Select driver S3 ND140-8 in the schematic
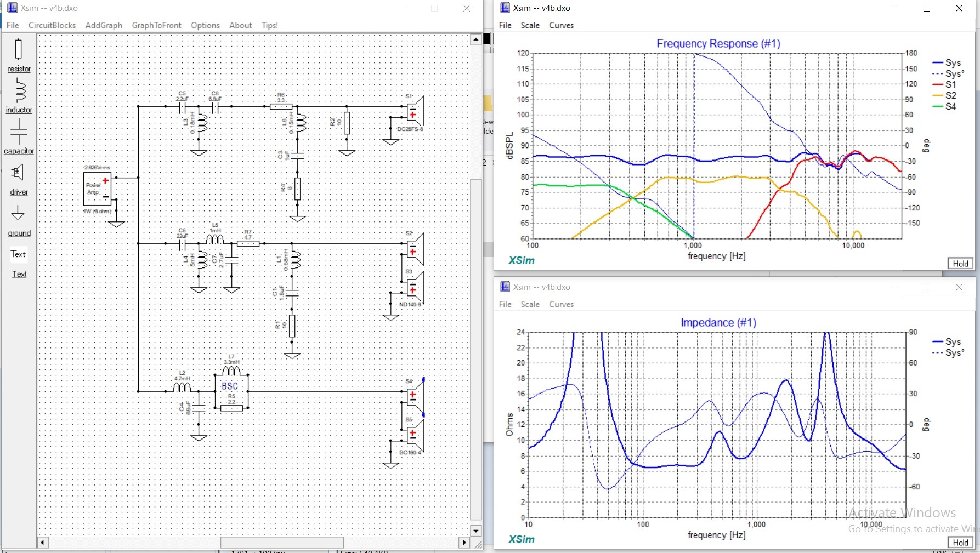Screen dimensions: 980x553 415,287
